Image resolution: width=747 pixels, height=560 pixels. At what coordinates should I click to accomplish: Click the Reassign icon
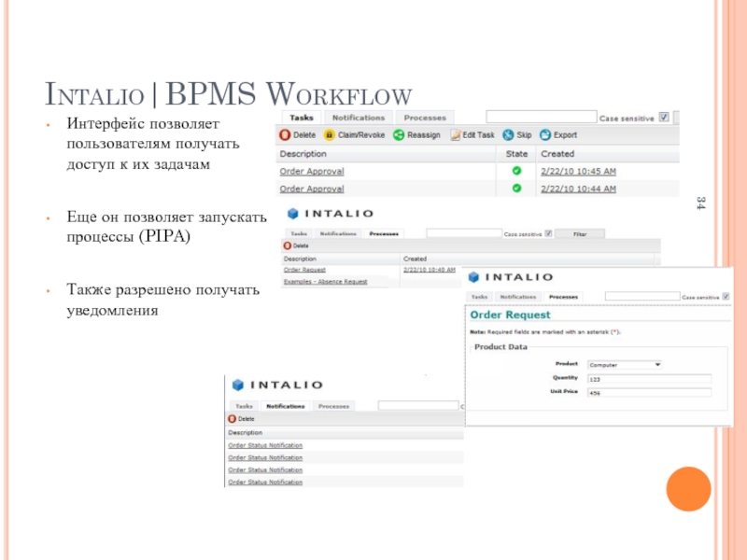pos(399,134)
